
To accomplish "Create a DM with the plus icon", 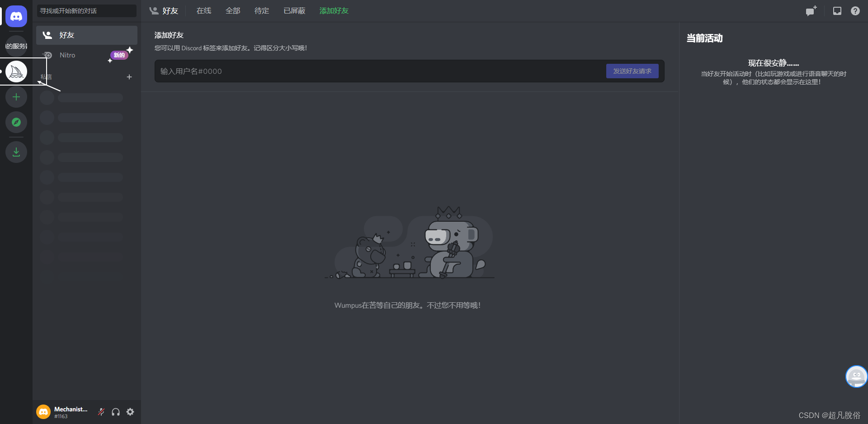I will (129, 77).
